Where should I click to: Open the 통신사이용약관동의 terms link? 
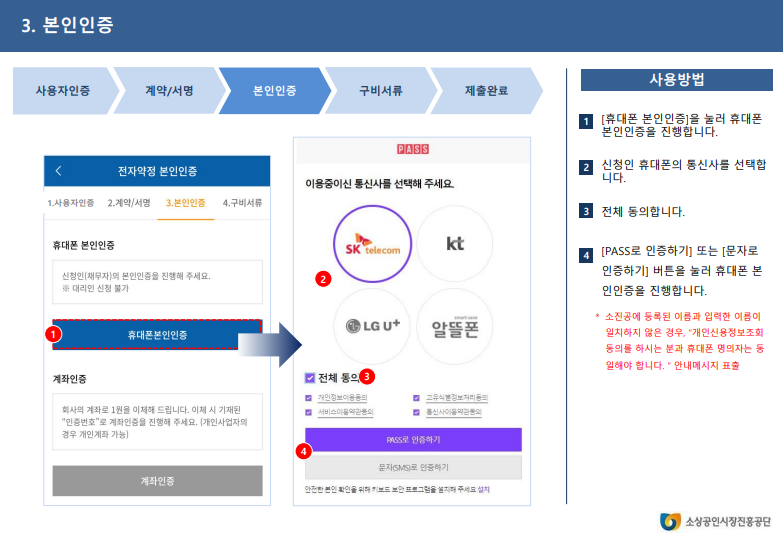(x=453, y=412)
